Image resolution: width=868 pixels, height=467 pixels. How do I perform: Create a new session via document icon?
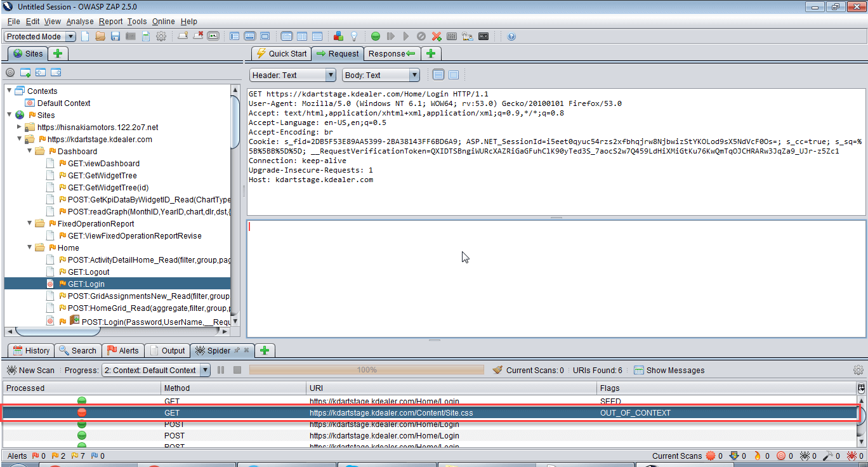[x=86, y=36]
